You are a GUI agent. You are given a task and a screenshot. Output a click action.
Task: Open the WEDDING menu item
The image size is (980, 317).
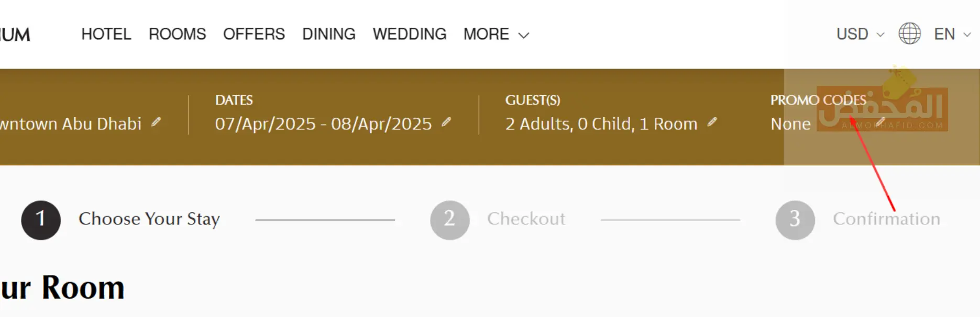pos(409,34)
